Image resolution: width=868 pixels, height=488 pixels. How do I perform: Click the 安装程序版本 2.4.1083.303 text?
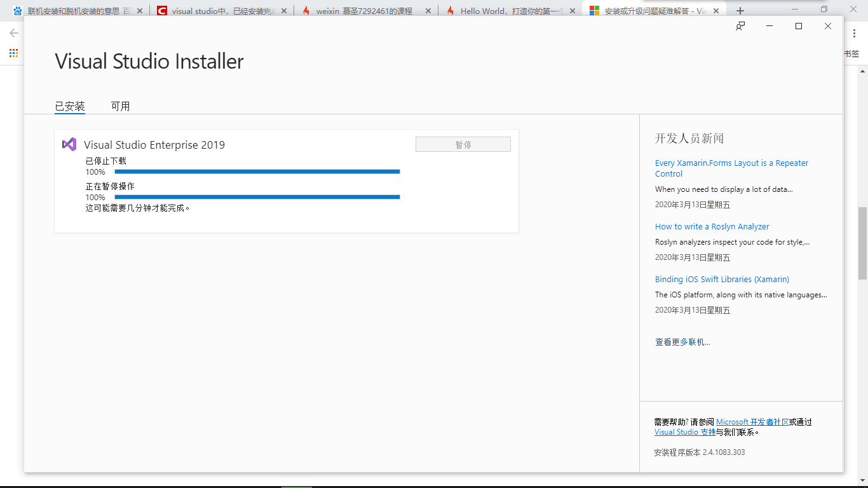(700, 452)
